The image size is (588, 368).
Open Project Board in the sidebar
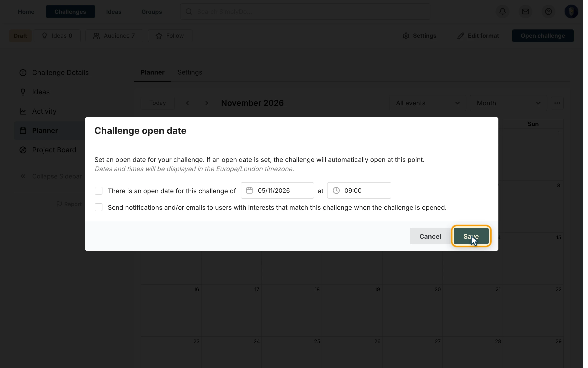pos(48,150)
